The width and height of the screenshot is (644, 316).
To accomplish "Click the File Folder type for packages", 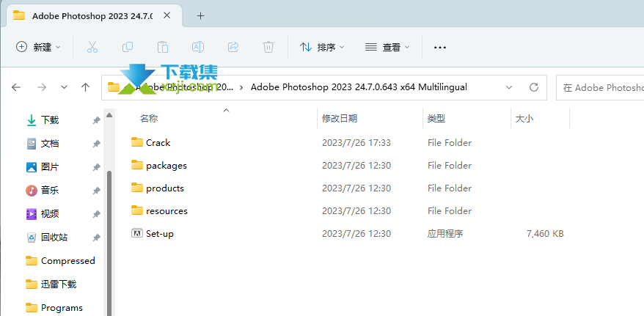I will (x=450, y=166).
